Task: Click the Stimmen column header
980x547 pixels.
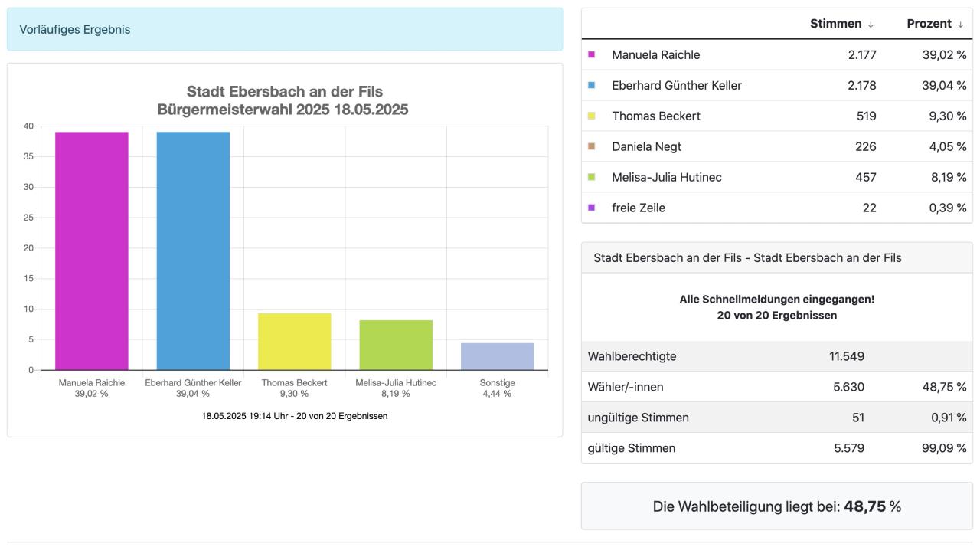Action: click(835, 24)
